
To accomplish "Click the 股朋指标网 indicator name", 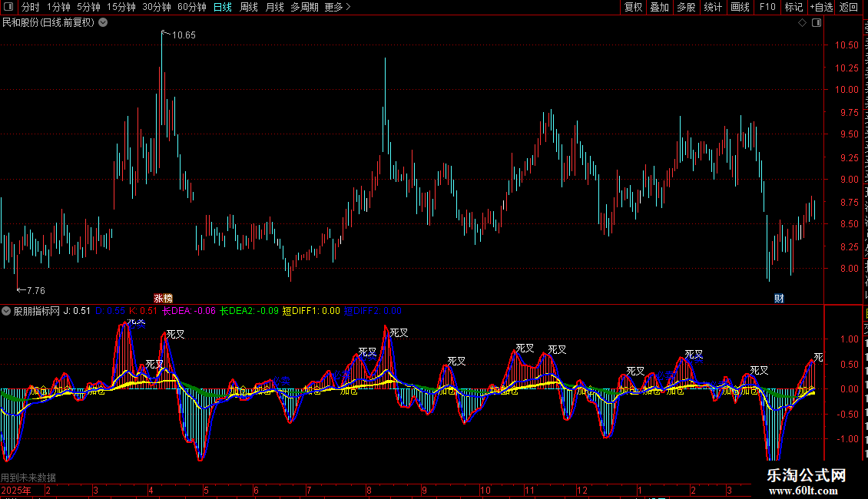I will [x=37, y=311].
